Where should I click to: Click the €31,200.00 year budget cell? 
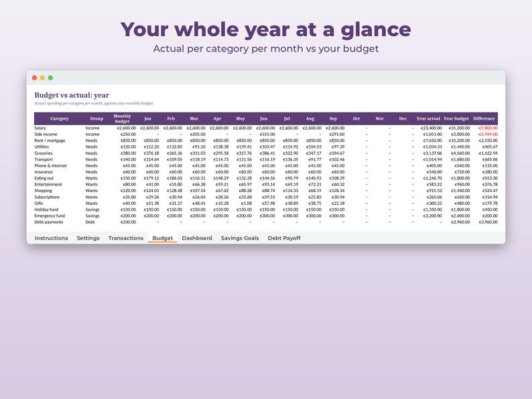(x=459, y=128)
